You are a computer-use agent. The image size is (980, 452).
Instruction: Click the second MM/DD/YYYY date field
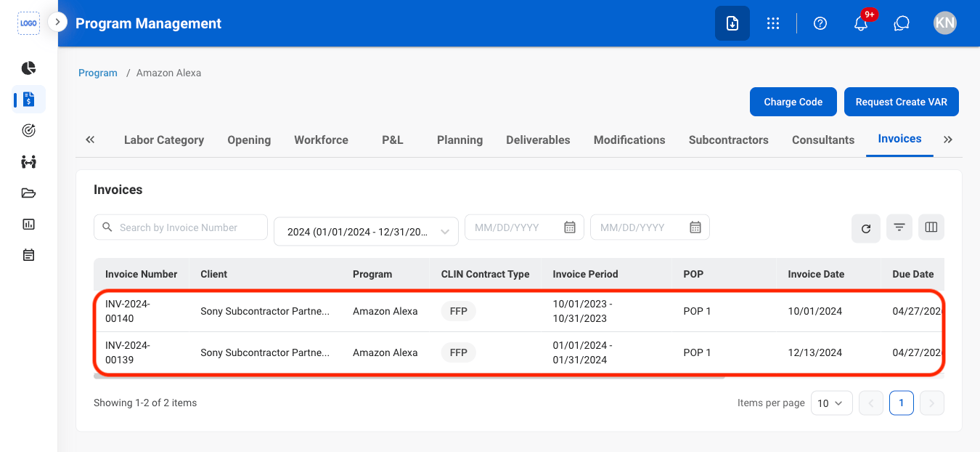tap(650, 227)
